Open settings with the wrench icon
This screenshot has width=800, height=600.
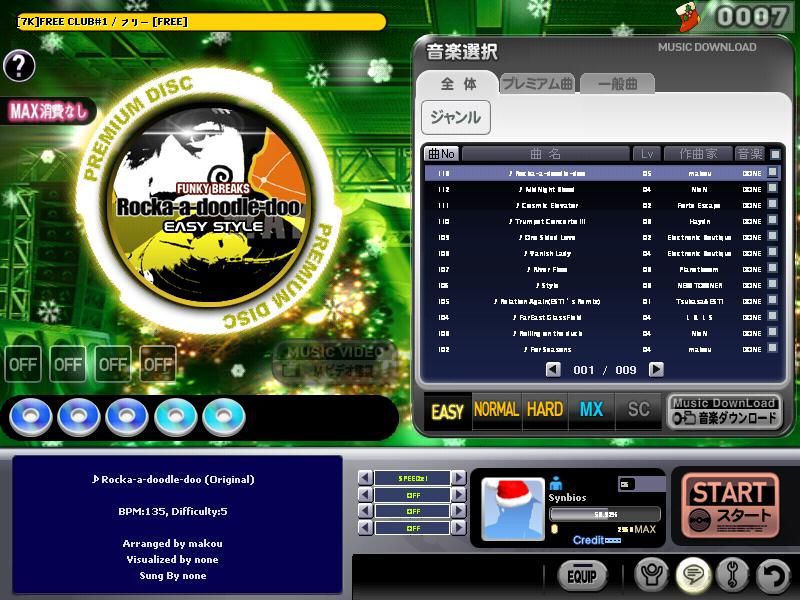[732, 575]
